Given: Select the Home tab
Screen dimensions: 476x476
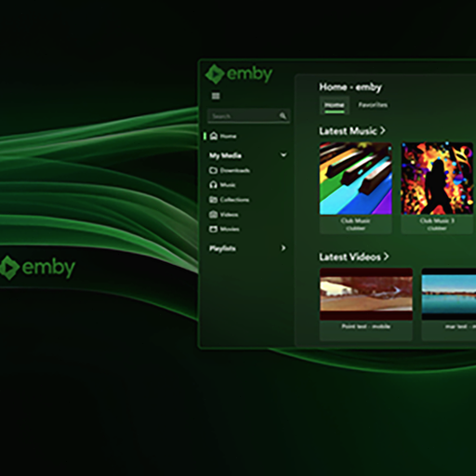Looking at the screenshot, I should pos(335,105).
